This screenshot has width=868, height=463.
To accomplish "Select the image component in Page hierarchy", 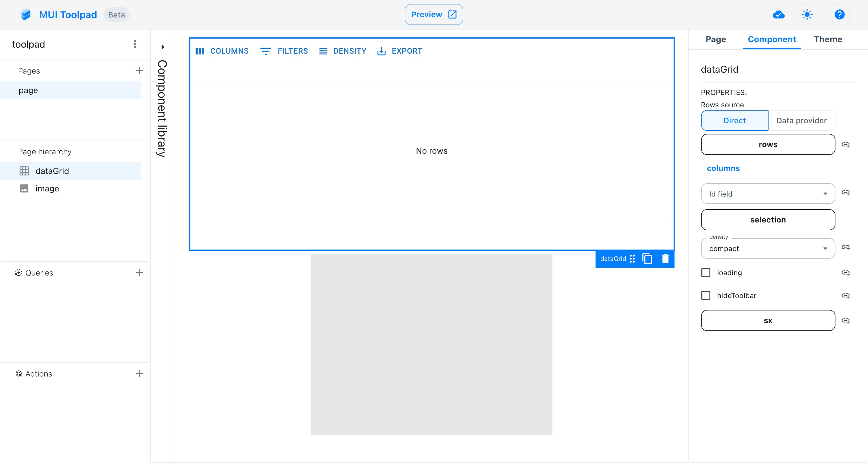I will tap(47, 188).
